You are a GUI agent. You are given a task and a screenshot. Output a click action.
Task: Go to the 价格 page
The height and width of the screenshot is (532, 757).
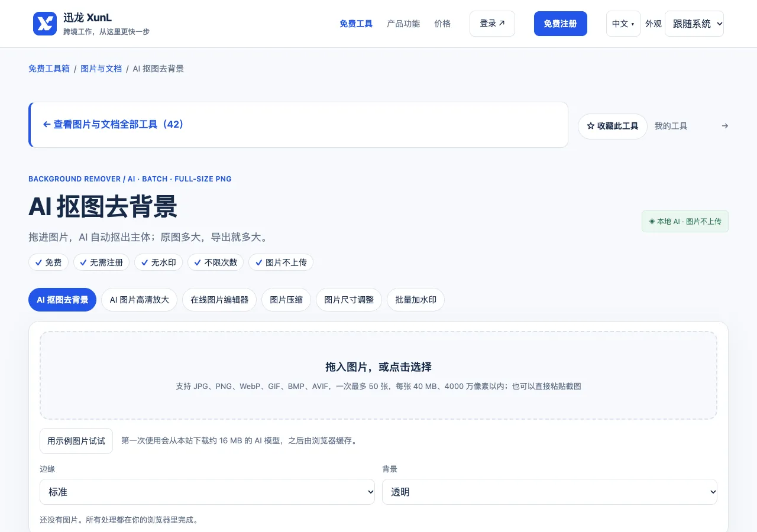442,24
